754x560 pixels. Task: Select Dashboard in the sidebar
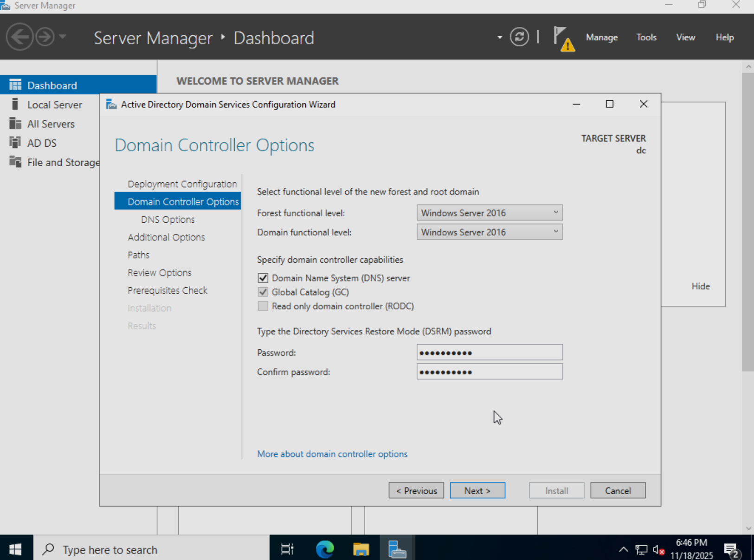[78, 85]
